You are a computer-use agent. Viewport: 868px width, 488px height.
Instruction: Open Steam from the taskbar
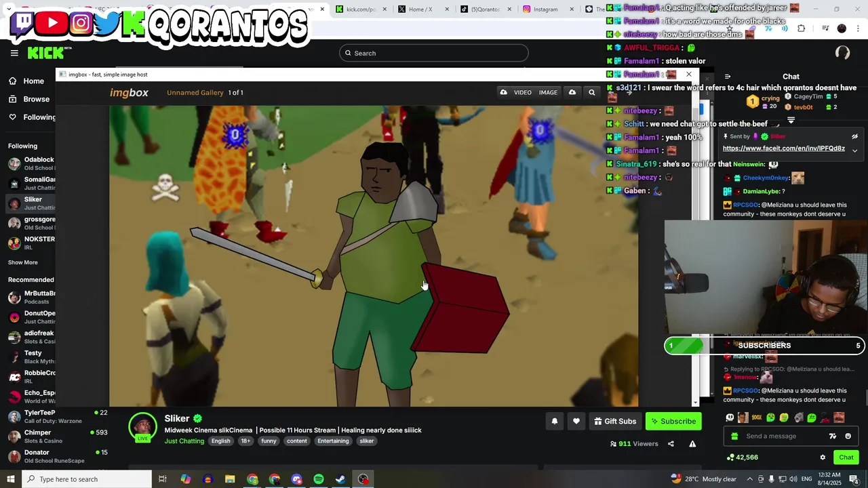341,479
